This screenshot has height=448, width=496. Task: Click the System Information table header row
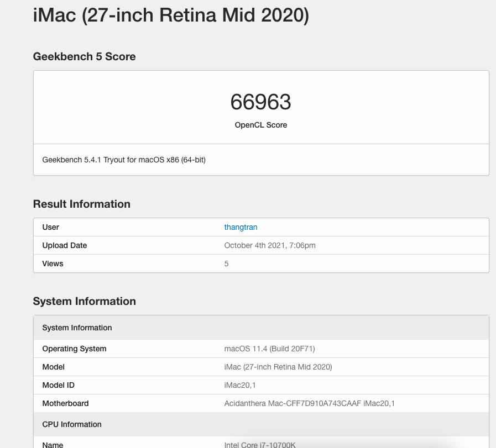(x=261, y=328)
